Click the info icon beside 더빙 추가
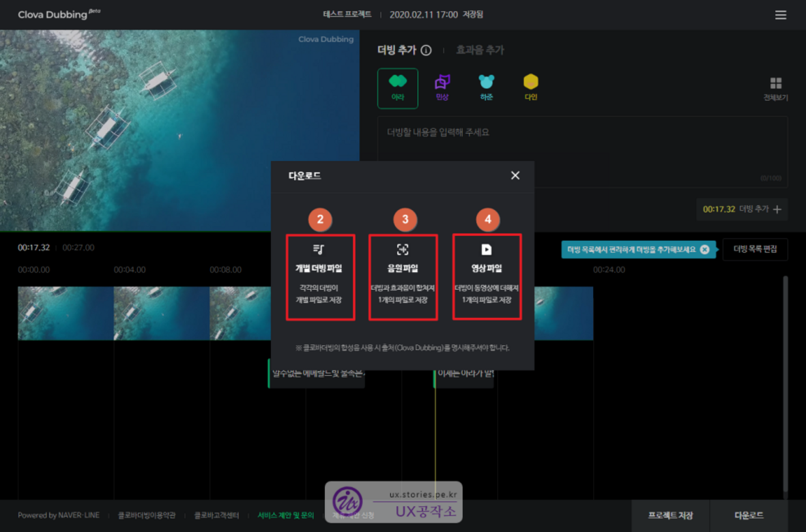The image size is (806, 532). pos(426,50)
